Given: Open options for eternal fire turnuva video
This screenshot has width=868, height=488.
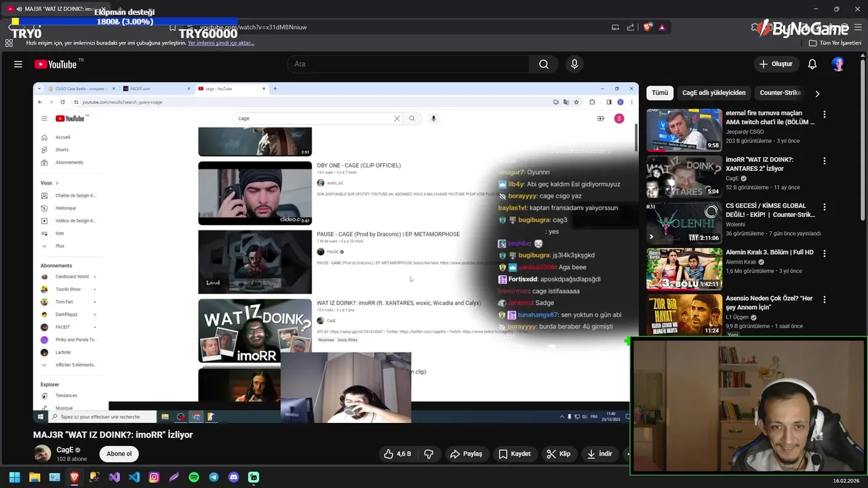Looking at the screenshot, I should point(825,115).
